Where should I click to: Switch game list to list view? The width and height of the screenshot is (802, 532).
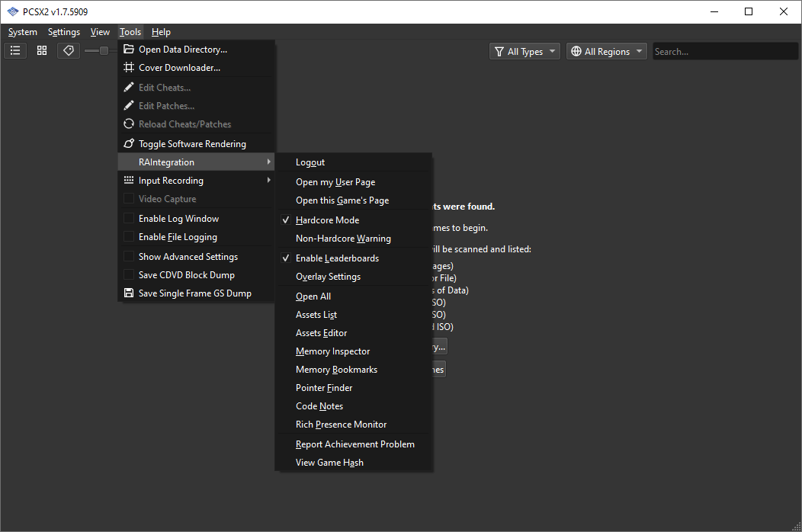[14, 50]
